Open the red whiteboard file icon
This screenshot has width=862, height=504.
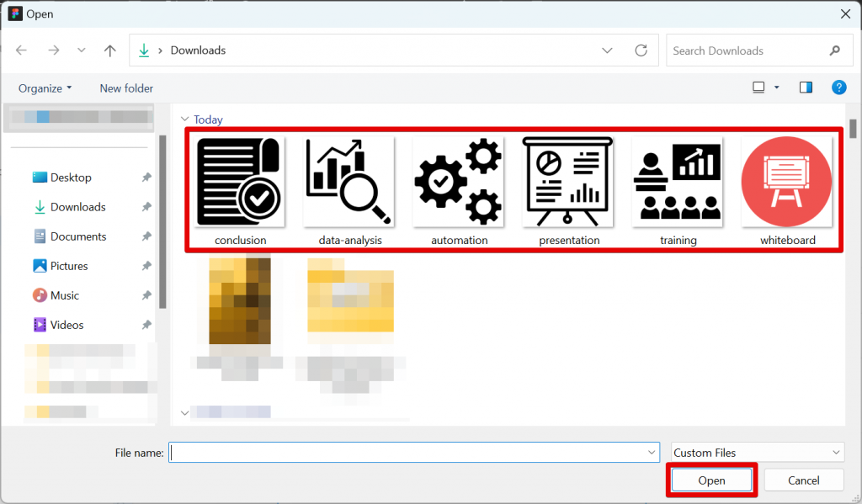[786, 181]
